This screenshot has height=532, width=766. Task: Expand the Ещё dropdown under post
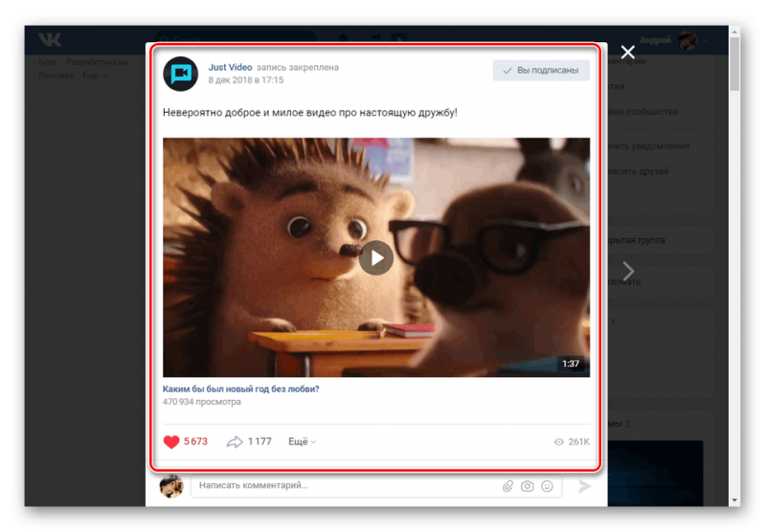click(302, 442)
